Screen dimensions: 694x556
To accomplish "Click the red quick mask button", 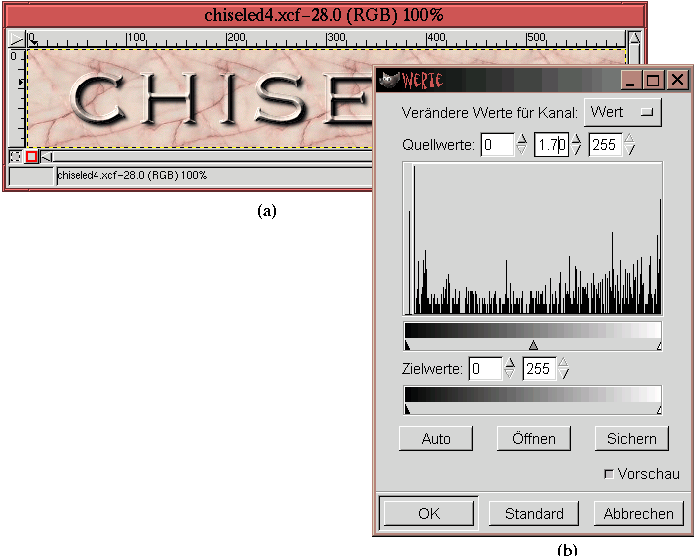I will (x=31, y=156).
